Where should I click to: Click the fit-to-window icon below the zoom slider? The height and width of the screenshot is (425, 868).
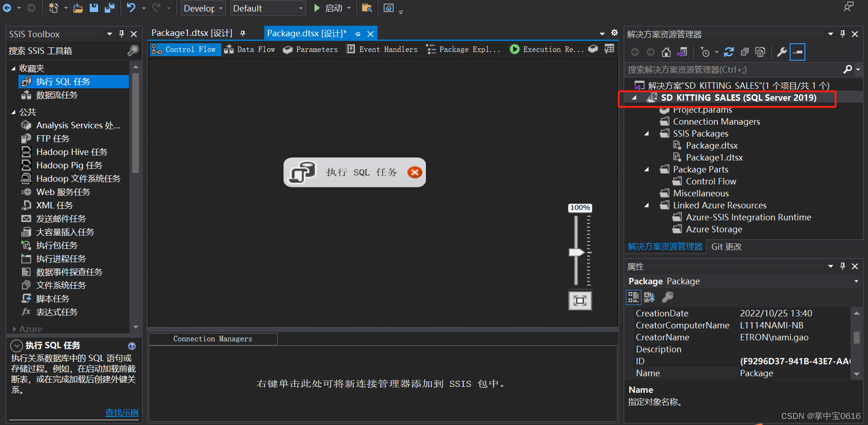580,300
